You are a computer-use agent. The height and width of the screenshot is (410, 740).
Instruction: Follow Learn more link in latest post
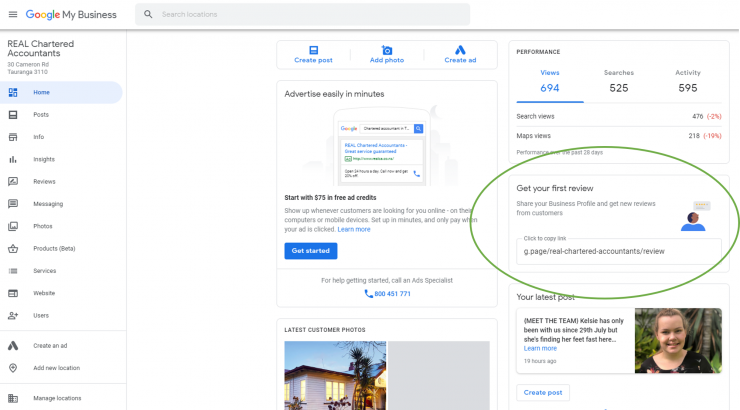[x=540, y=348]
